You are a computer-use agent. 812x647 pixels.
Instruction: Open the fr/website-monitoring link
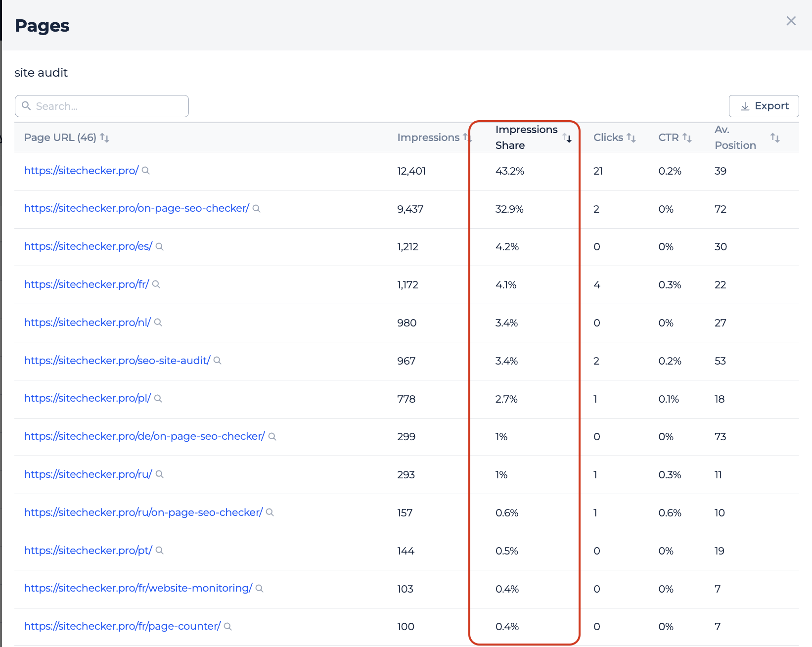coord(138,588)
